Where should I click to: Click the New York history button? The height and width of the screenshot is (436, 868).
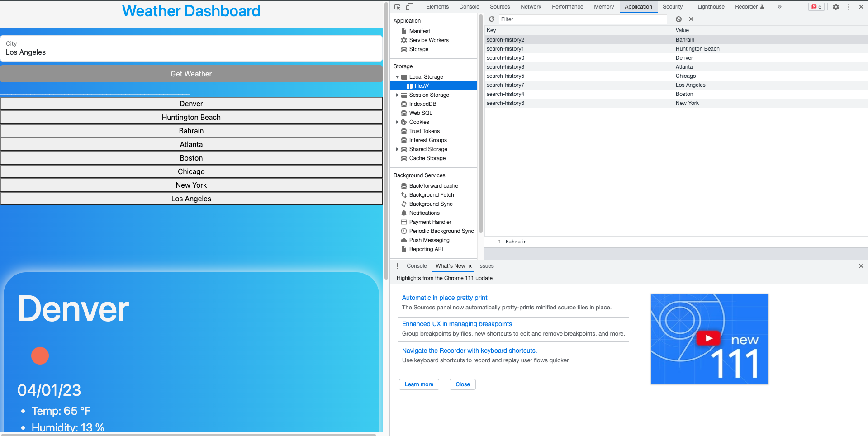[x=191, y=185]
